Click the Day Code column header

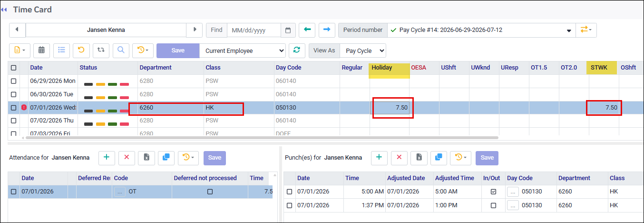[x=306, y=68]
